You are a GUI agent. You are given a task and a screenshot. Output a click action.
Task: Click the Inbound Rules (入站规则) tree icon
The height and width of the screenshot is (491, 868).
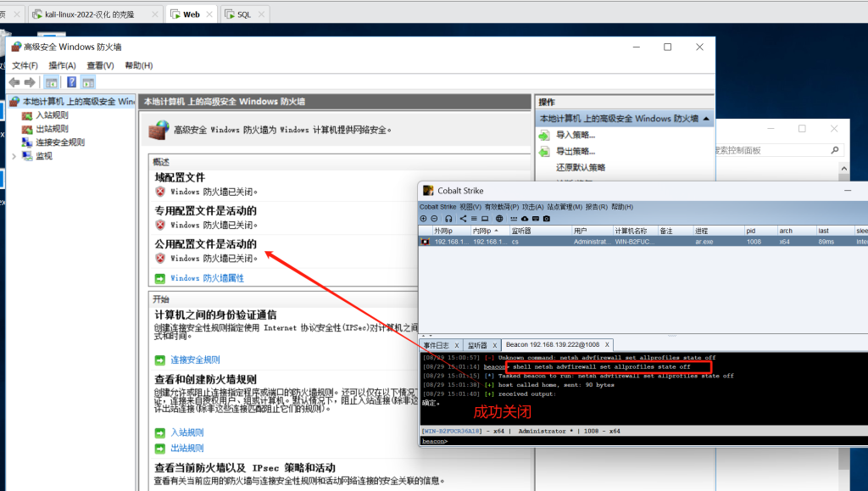pos(27,115)
